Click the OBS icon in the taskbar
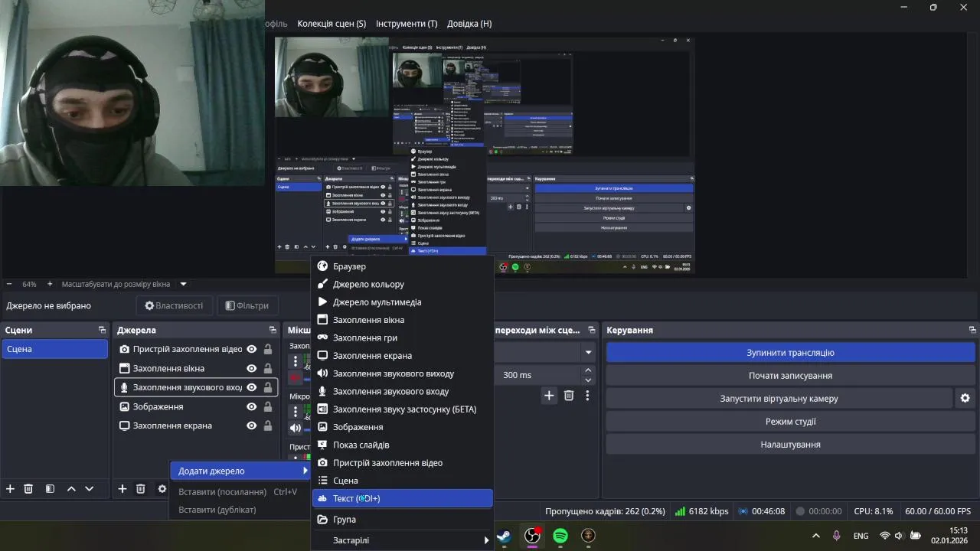The height and width of the screenshot is (551, 980). coord(532,536)
